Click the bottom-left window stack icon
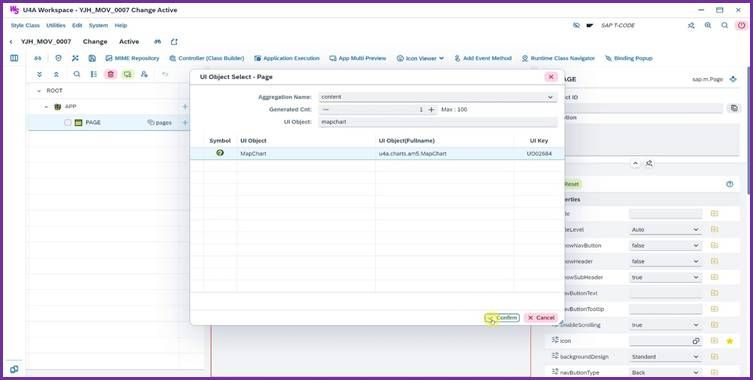Image resolution: width=753 pixels, height=380 pixels. tap(14, 369)
